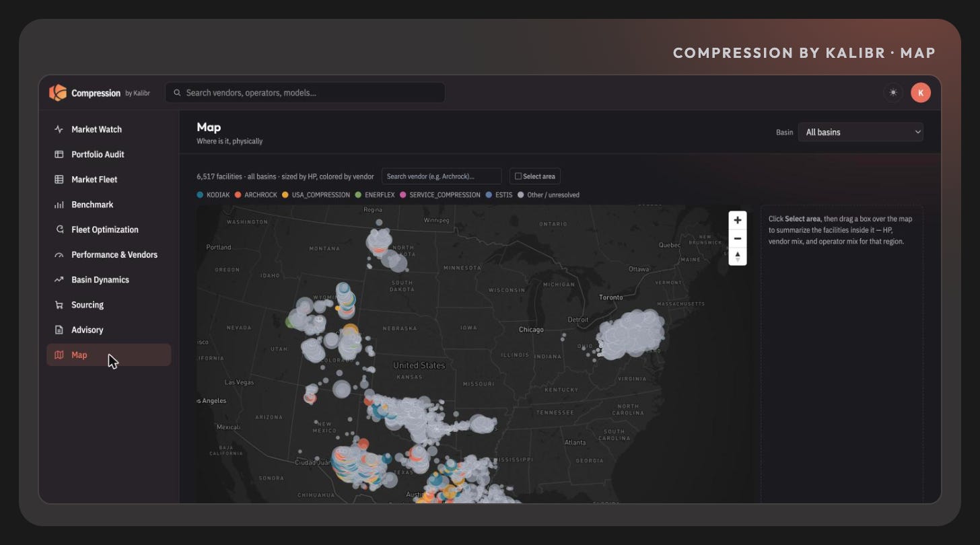Click the ESTIS legend label

tap(503, 195)
